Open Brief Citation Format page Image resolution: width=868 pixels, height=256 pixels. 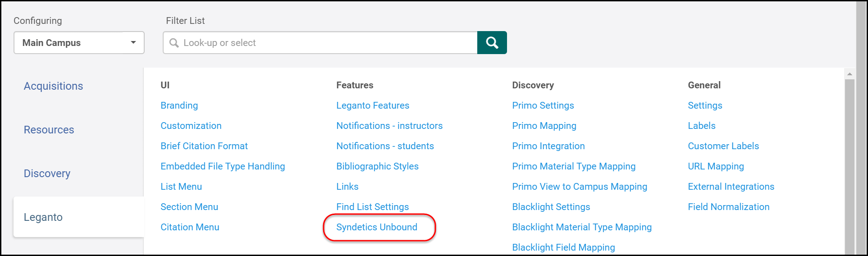tap(204, 146)
